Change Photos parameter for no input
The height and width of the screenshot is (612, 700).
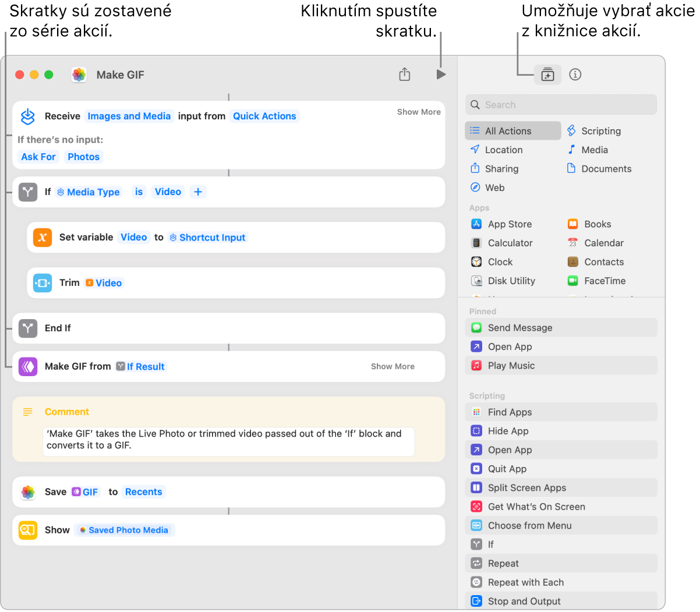coord(83,157)
